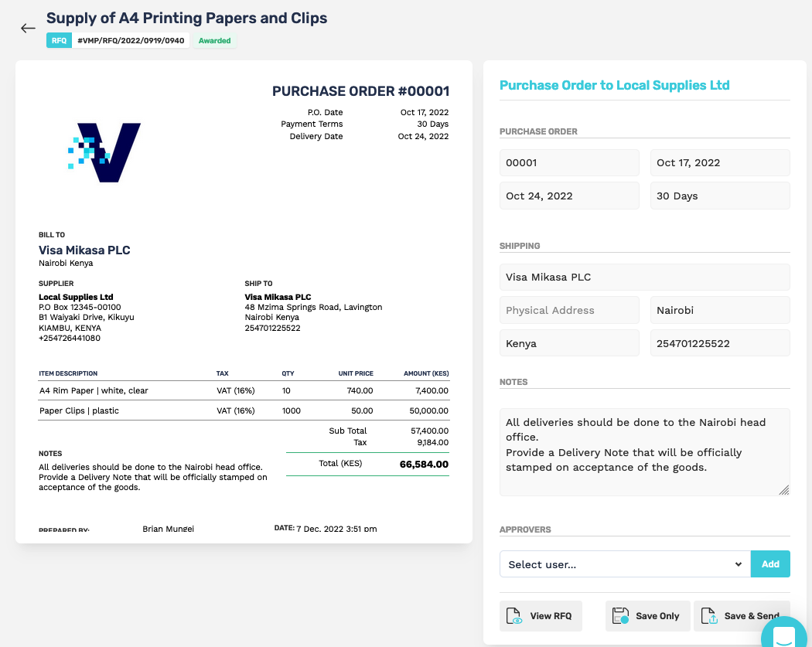The height and width of the screenshot is (647, 812).
Task: Click the Save & Send button
Action: click(x=741, y=615)
